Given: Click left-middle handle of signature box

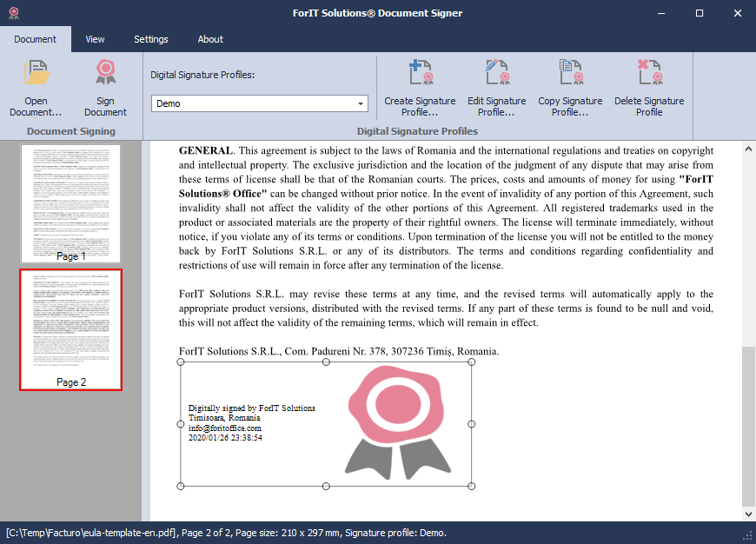Looking at the screenshot, I should [x=181, y=424].
